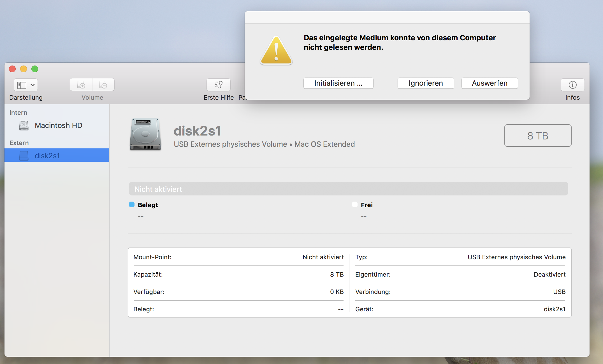Click the yellow warning triangle icon
Image resolution: width=603 pixels, height=364 pixels.
[276, 51]
